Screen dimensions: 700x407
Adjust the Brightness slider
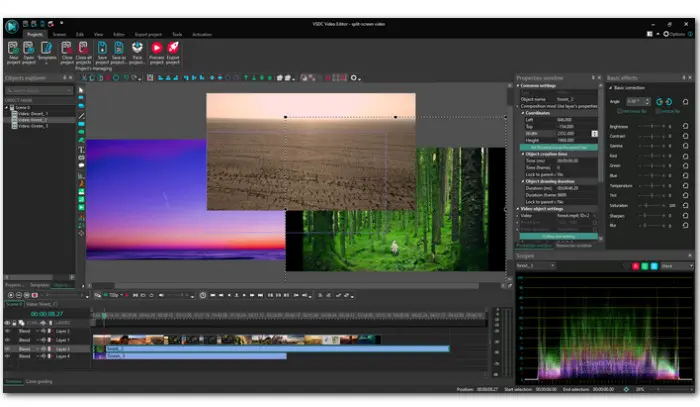[x=652, y=126]
